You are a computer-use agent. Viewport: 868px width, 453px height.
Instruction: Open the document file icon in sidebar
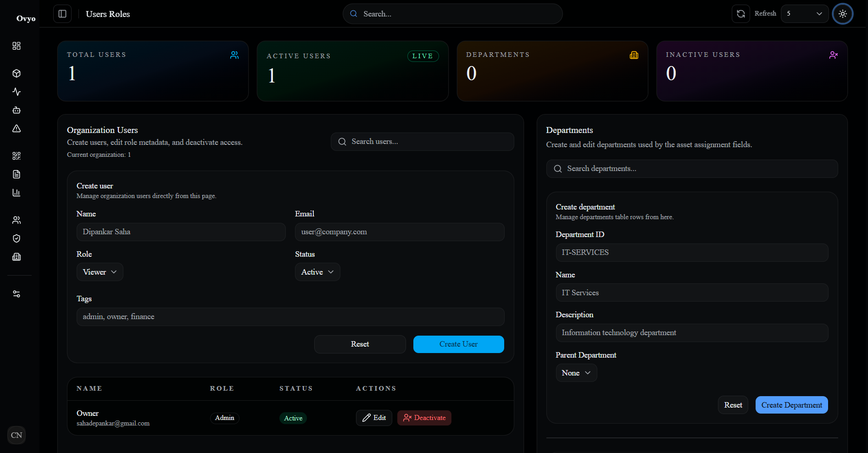click(17, 174)
